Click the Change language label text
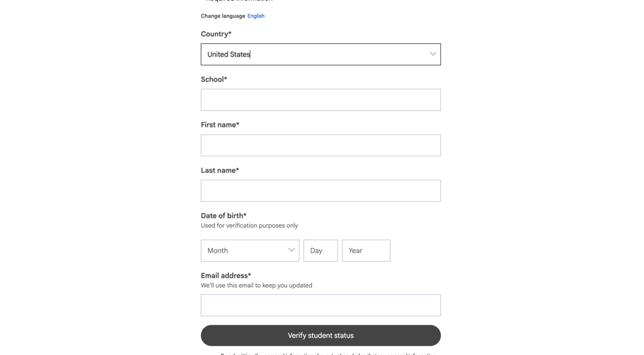Viewport: 644px width, 355px height. (x=223, y=16)
